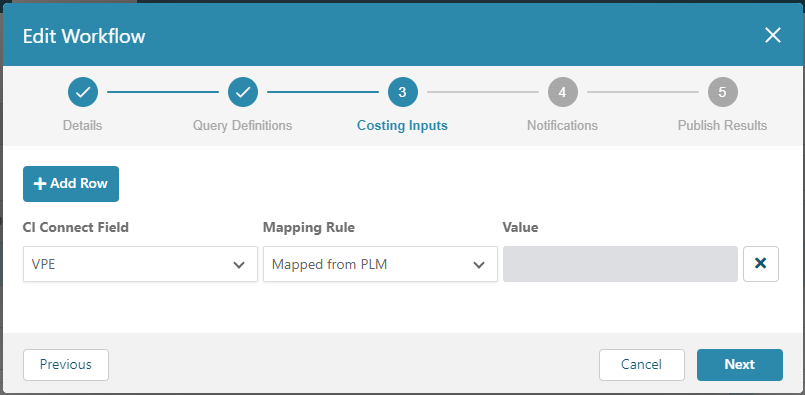This screenshot has width=805, height=395.
Task: Cancel editing the workflow
Action: [x=642, y=365]
